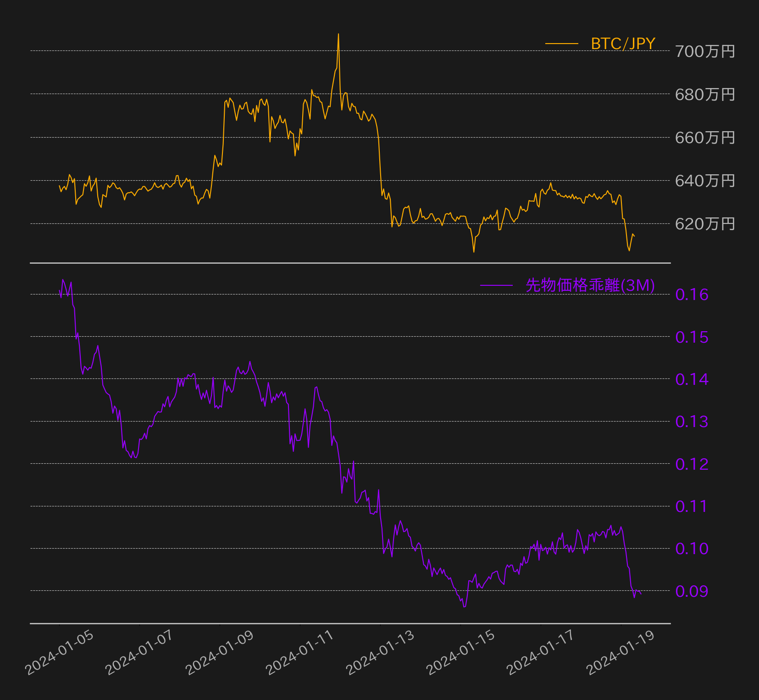
Task: Click the 0.12 purple axis label
Action: pyautogui.click(x=692, y=464)
